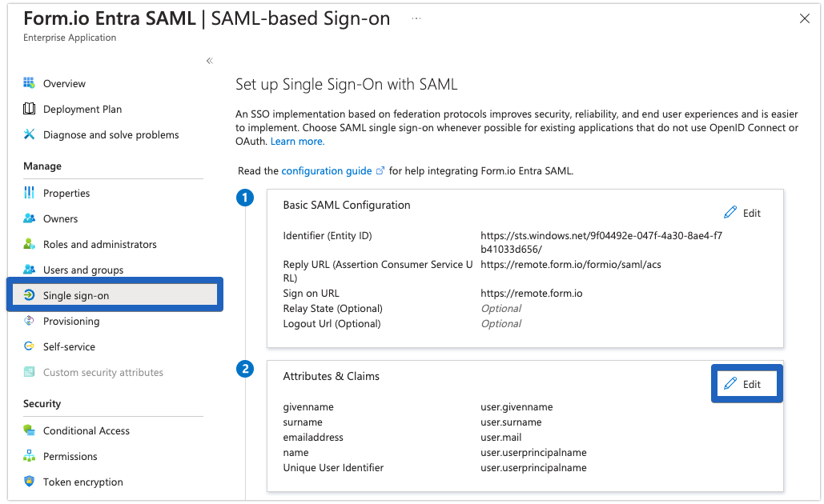Click the surname claim name

(x=303, y=422)
